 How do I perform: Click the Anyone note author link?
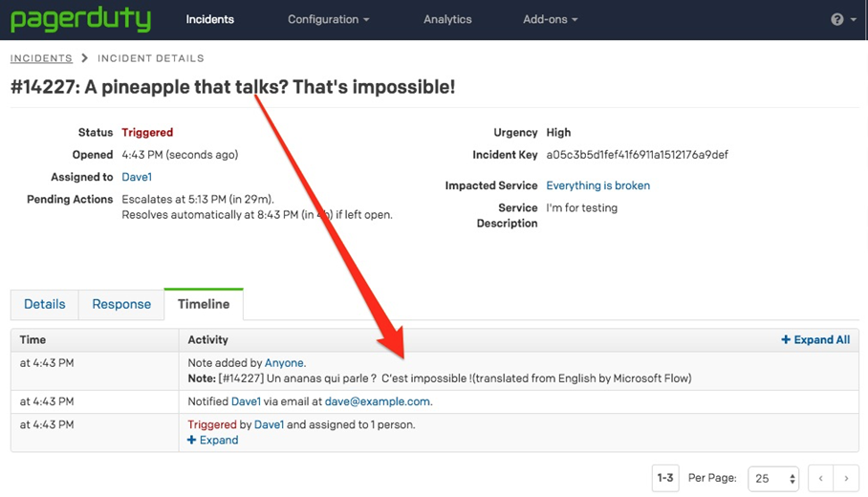click(284, 363)
